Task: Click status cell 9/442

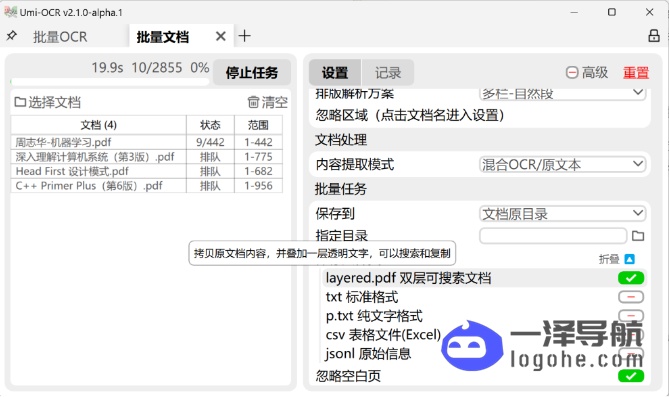Action: click(210, 142)
